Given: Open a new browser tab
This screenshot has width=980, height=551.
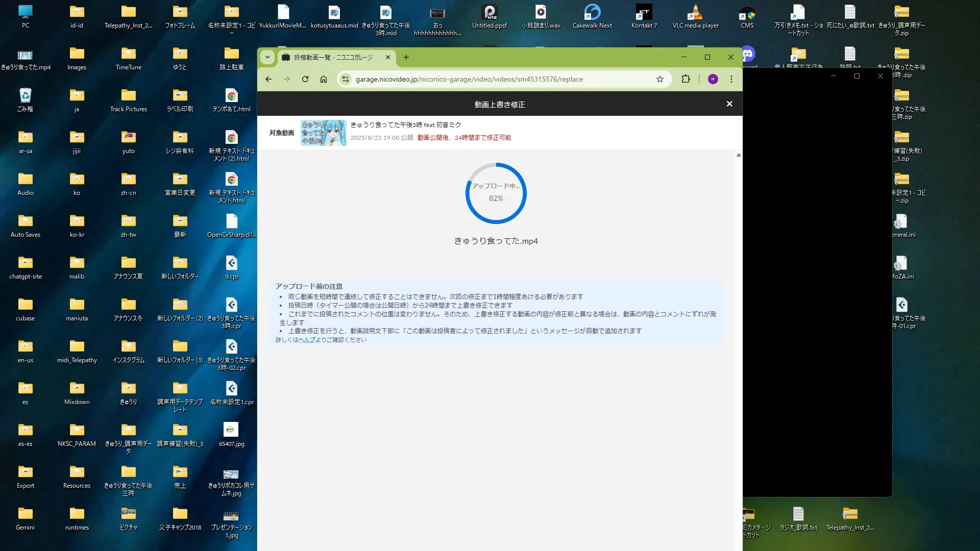Looking at the screenshot, I should (x=406, y=57).
